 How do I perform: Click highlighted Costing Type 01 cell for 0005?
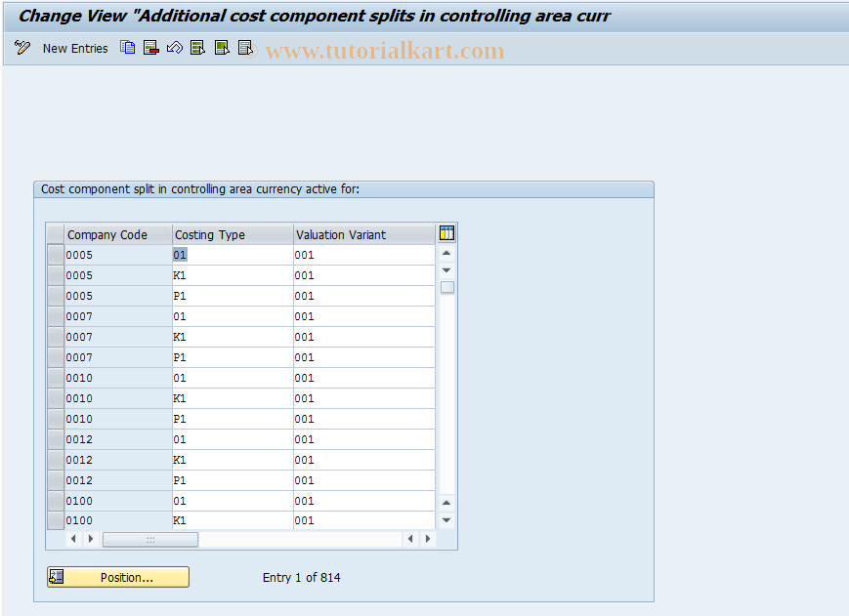click(x=233, y=255)
